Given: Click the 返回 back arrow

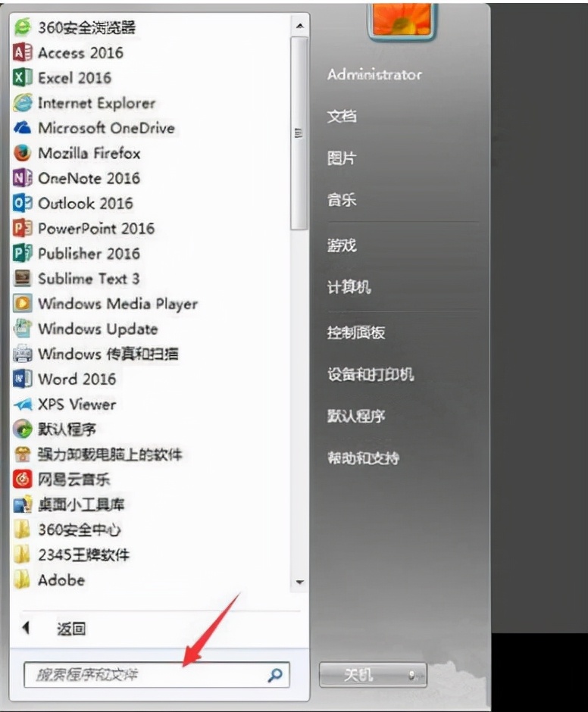Looking at the screenshot, I should (26, 628).
